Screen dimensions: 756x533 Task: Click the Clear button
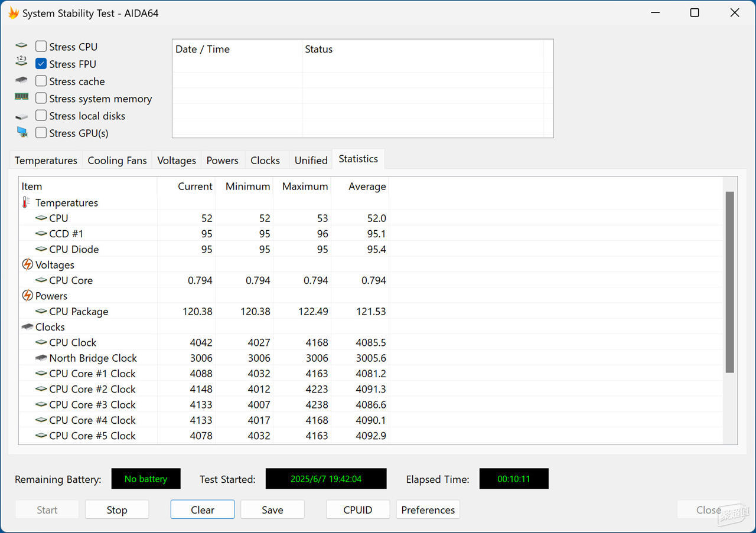coord(203,510)
